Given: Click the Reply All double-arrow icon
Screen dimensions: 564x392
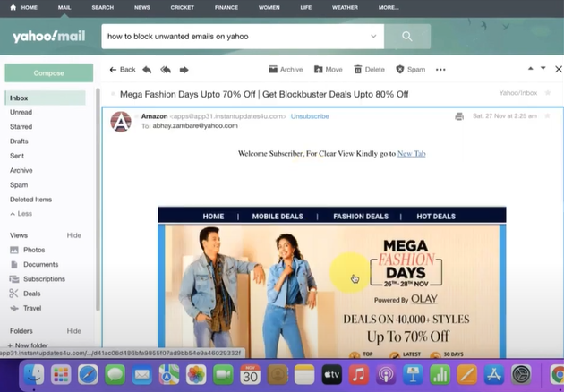Looking at the screenshot, I should 166,70.
